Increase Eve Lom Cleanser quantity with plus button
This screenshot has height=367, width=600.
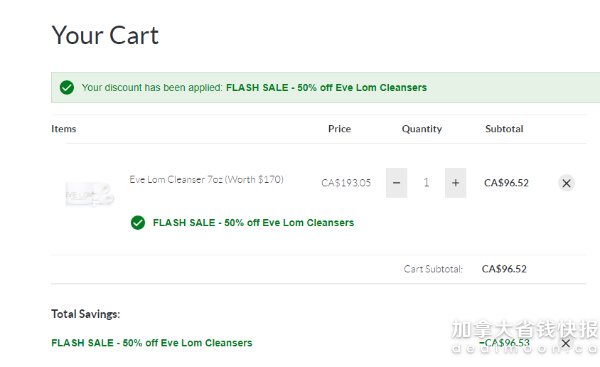455,183
